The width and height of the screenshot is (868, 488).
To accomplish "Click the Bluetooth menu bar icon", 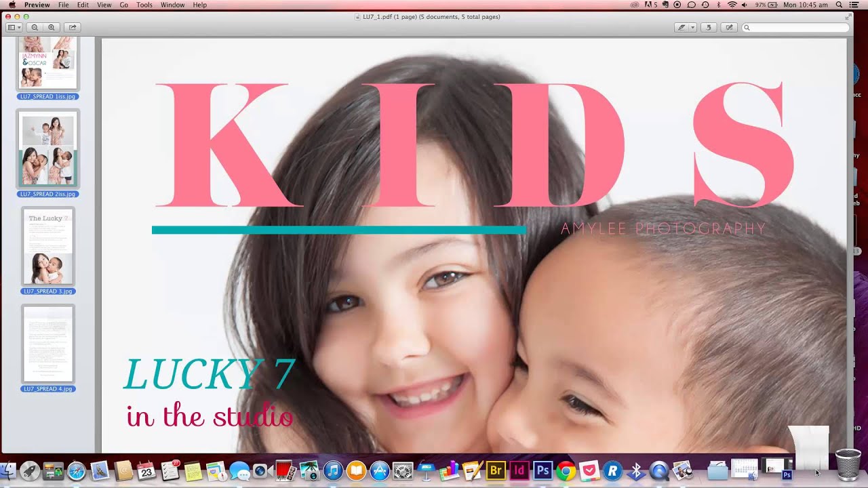I will 719,5.
